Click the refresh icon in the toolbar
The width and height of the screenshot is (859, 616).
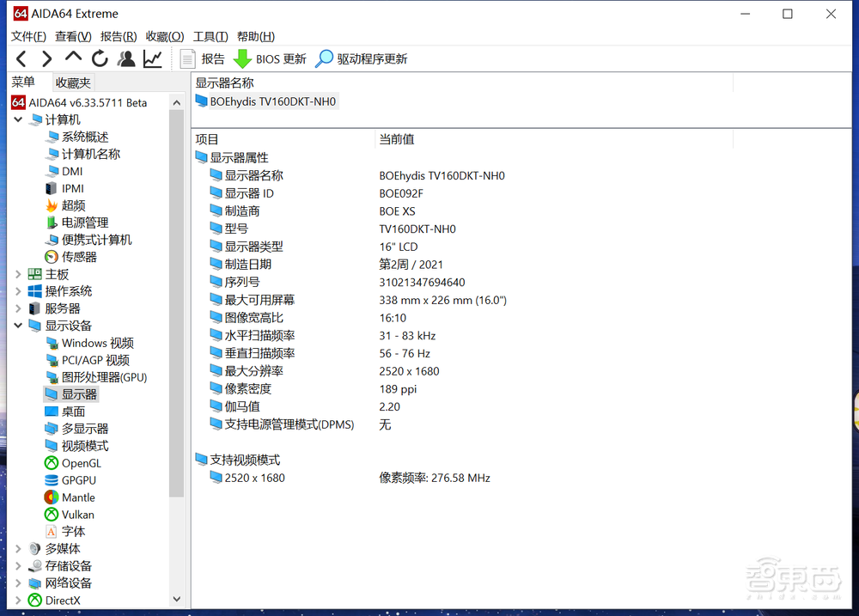[99, 58]
